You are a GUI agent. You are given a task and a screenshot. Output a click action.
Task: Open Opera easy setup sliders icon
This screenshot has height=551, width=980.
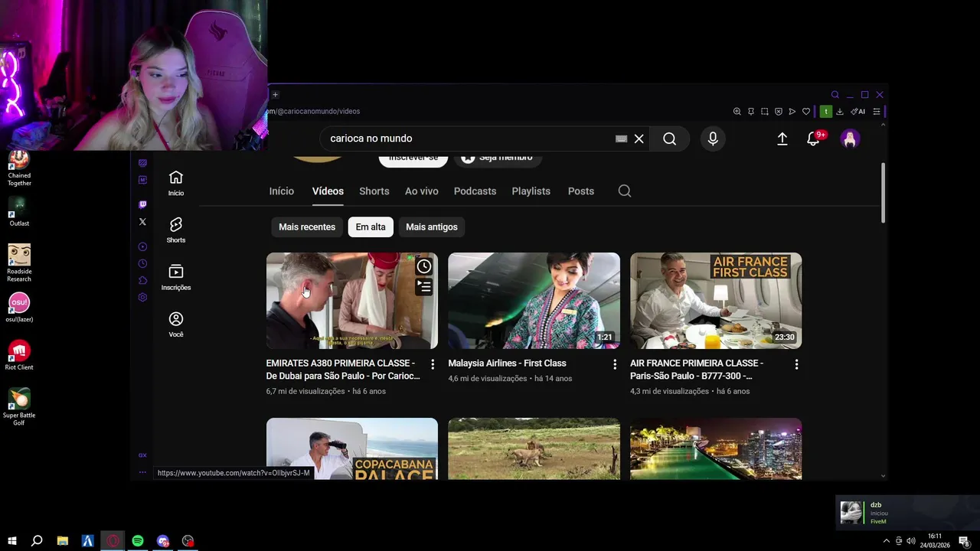877,112
